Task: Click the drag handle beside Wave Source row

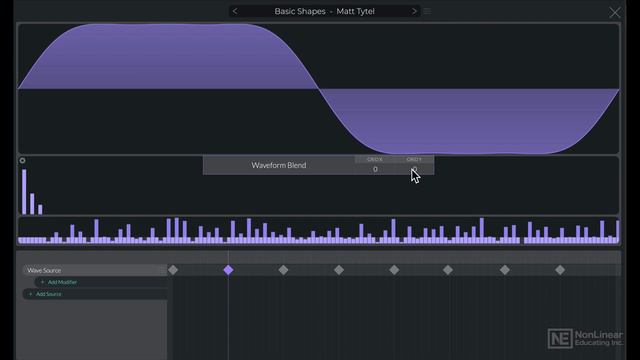Action: coord(163,270)
